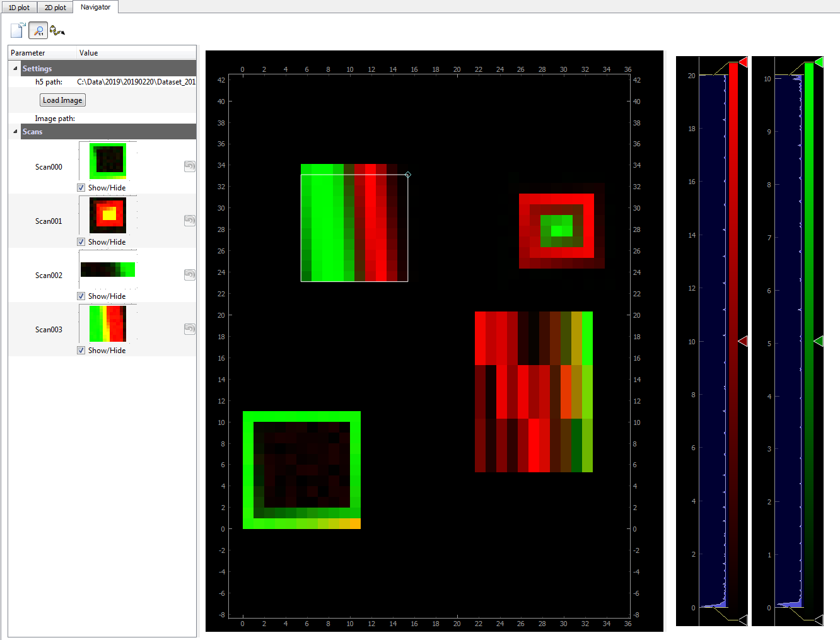Collapse the Scans group
The width and height of the screenshot is (840, 640).
pyautogui.click(x=15, y=131)
